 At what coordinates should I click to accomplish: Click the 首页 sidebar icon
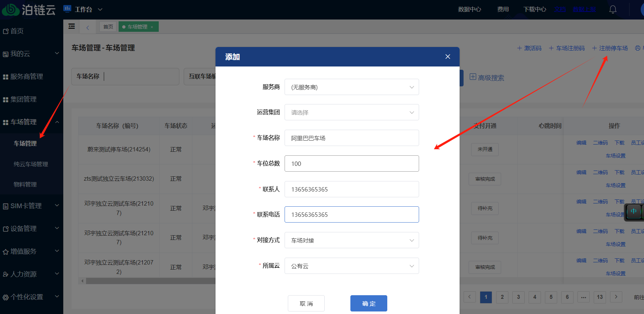pyautogui.click(x=5, y=31)
